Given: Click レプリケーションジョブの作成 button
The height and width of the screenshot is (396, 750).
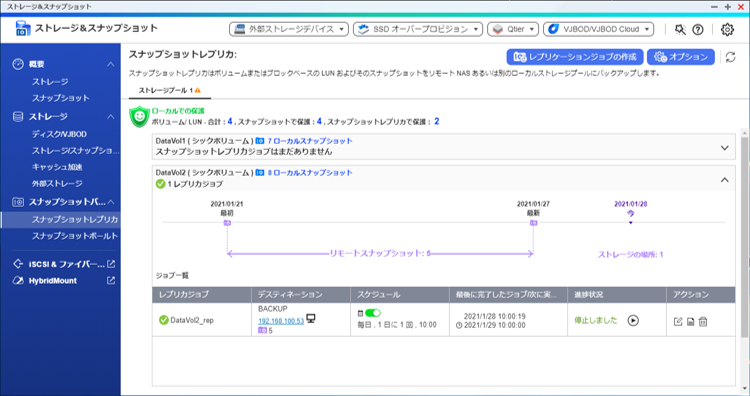Looking at the screenshot, I should [575, 57].
